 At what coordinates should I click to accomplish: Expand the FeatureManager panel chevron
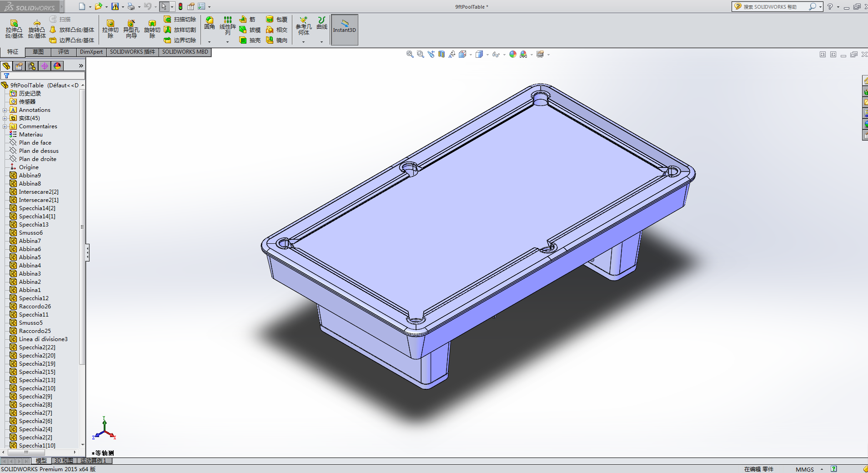81,66
